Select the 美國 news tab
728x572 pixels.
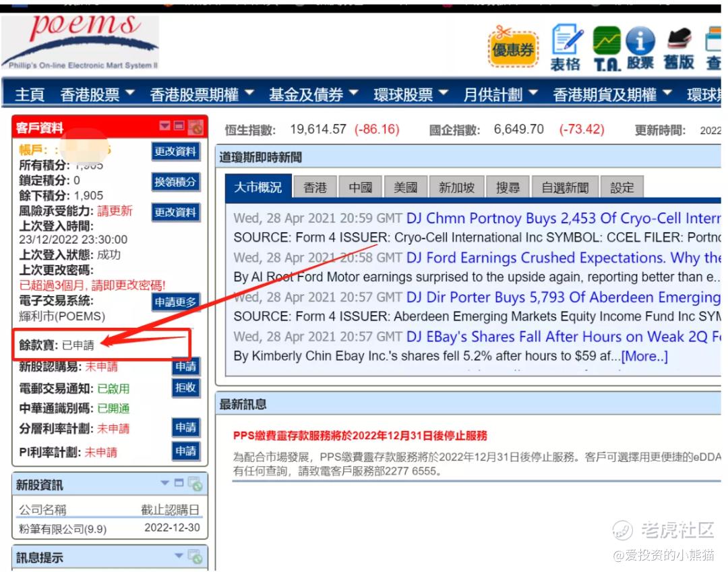405,188
